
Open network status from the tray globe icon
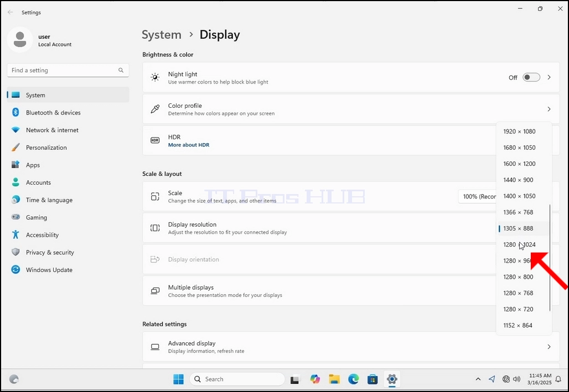pos(506,379)
